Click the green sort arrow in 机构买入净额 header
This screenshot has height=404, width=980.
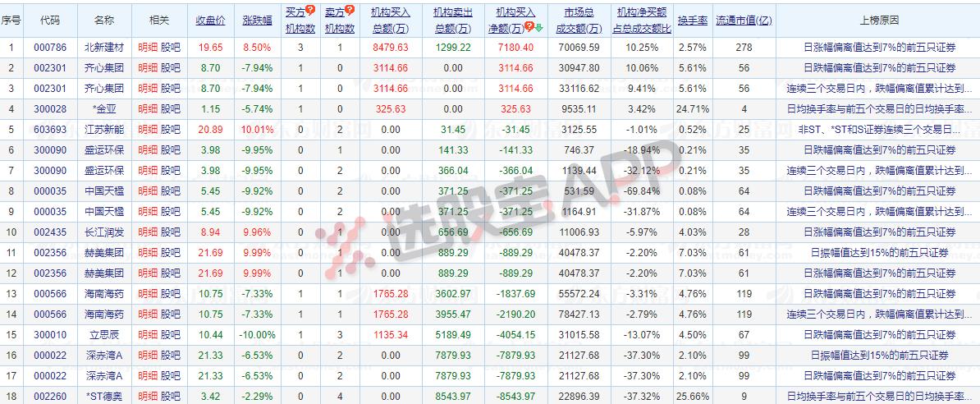click(x=538, y=28)
